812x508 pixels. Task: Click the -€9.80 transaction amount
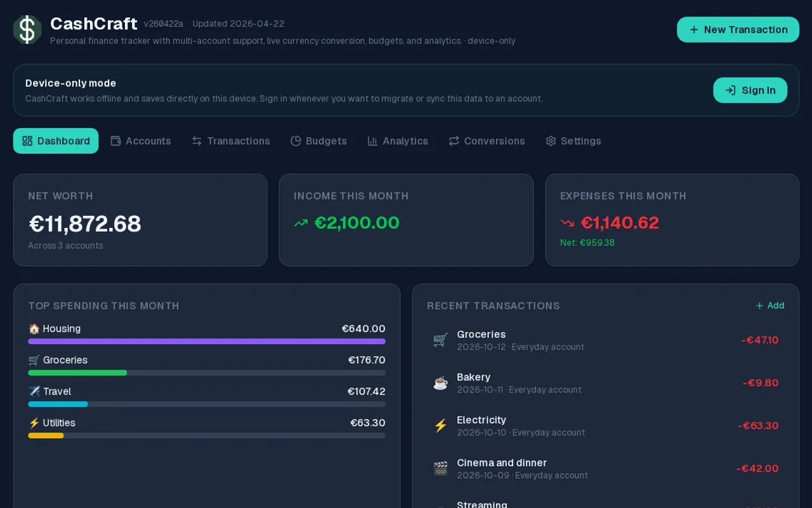tap(761, 383)
